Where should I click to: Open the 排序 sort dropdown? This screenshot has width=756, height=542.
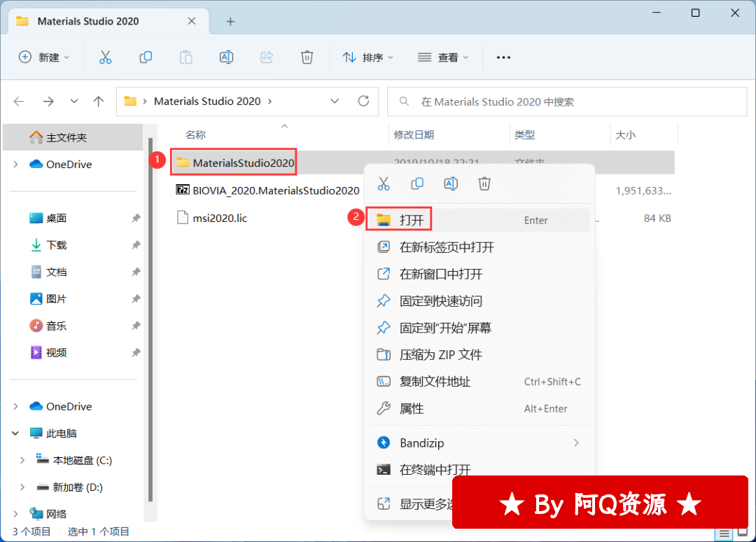tap(368, 57)
